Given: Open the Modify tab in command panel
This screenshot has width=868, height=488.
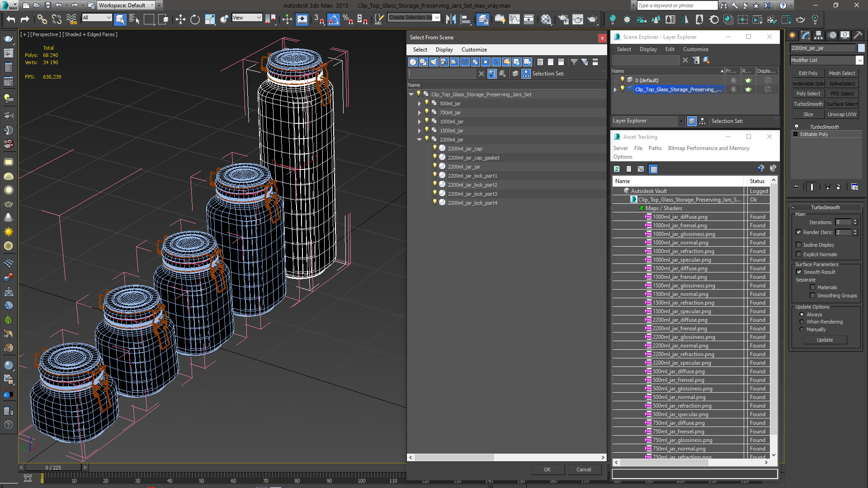Looking at the screenshot, I should [x=806, y=35].
